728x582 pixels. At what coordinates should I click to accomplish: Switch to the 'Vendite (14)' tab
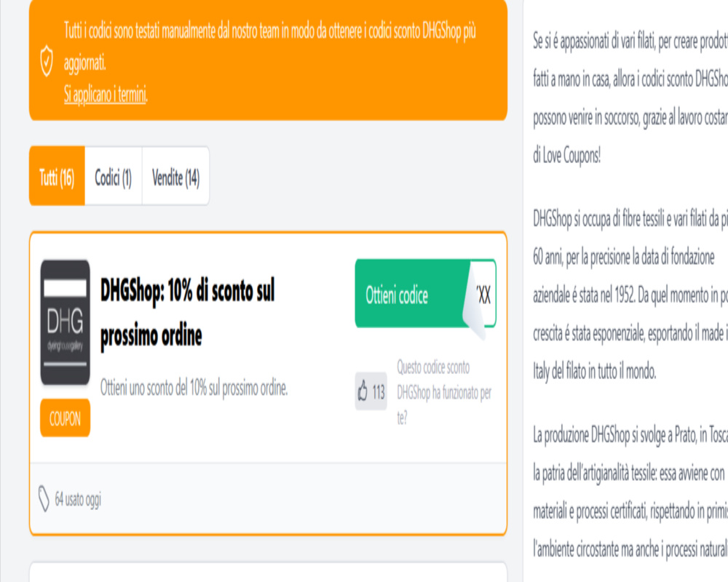click(175, 176)
